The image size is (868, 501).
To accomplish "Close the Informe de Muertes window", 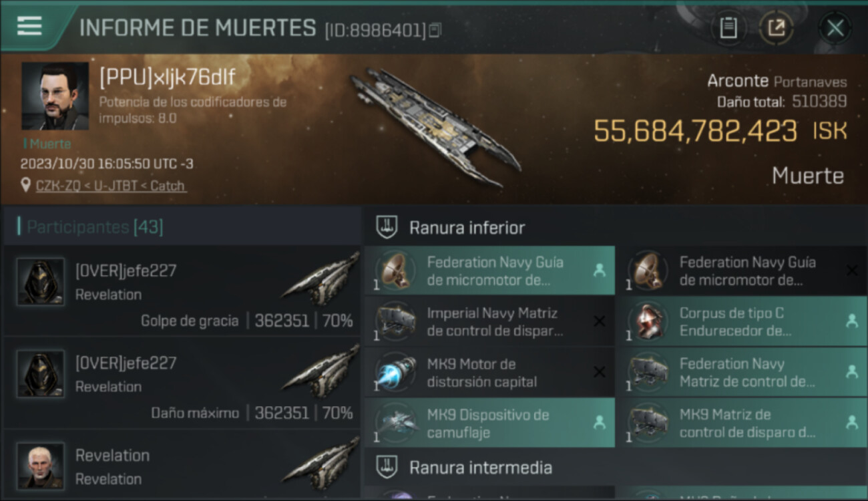I will [835, 28].
